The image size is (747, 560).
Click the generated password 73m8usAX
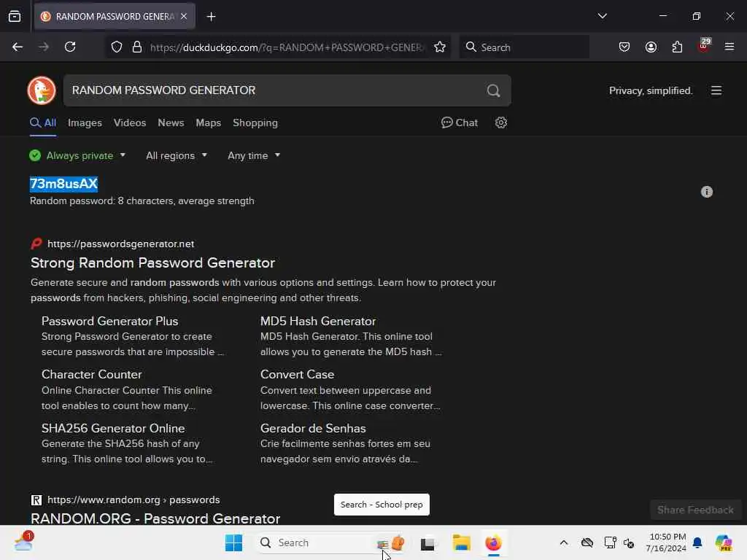pos(63,184)
